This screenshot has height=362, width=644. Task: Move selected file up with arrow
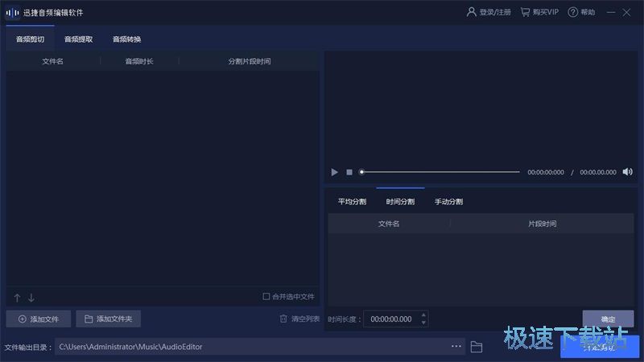pyautogui.click(x=17, y=298)
